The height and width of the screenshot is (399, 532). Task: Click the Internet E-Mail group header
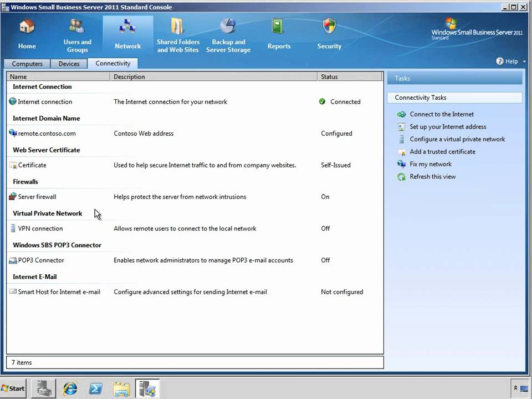[x=34, y=277]
